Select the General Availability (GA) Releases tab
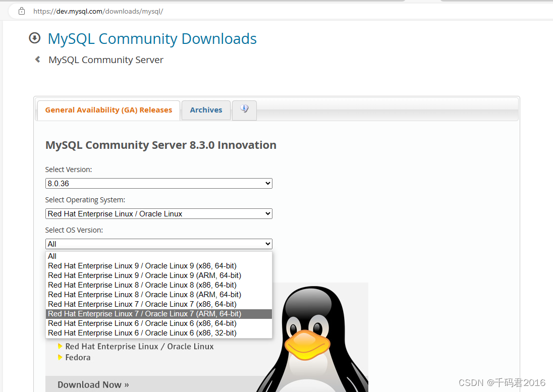 point(108,109)
